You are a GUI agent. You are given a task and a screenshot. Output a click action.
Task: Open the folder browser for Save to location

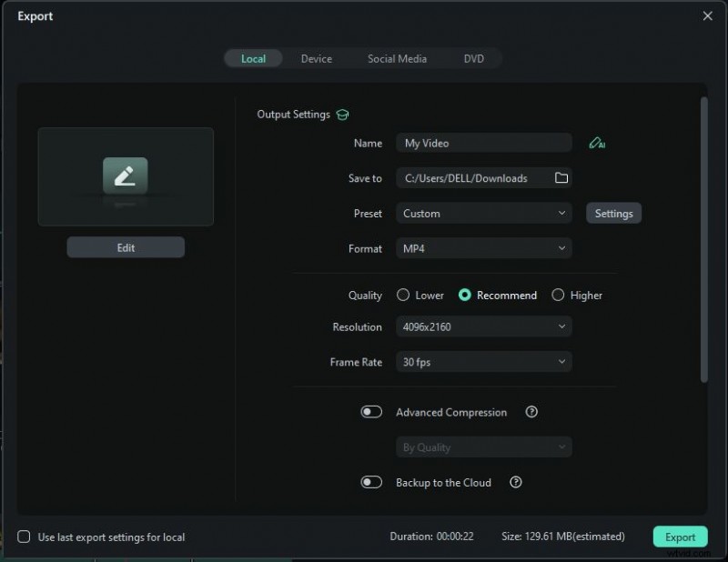pyautogui.click(x=561, y=178)
